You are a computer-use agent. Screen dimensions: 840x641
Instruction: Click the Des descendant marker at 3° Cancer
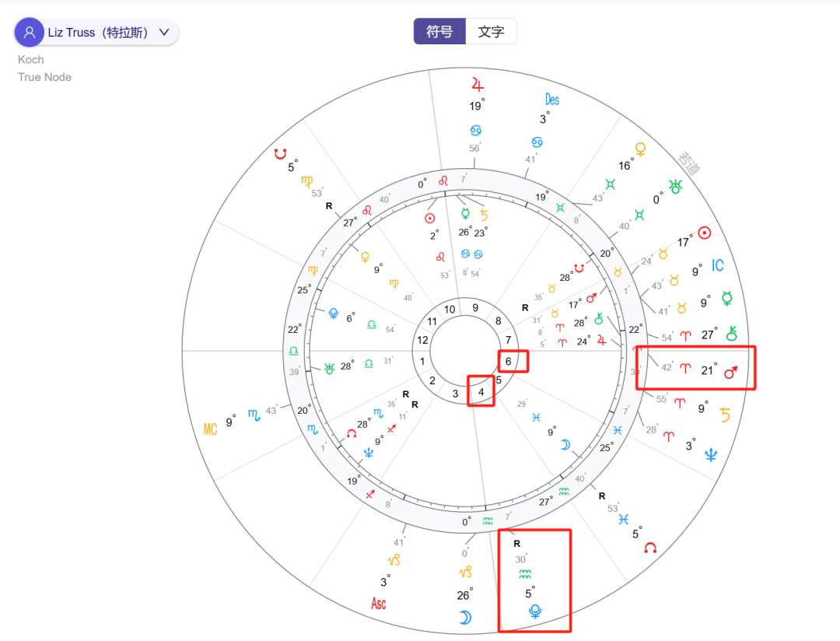tap(551, 100)
